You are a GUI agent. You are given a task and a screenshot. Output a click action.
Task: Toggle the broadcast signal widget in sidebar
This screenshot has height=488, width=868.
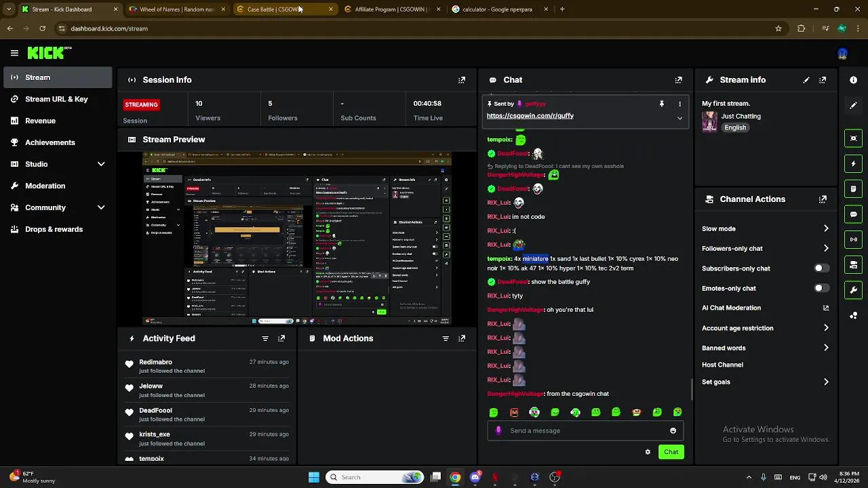tap(853, 239)
